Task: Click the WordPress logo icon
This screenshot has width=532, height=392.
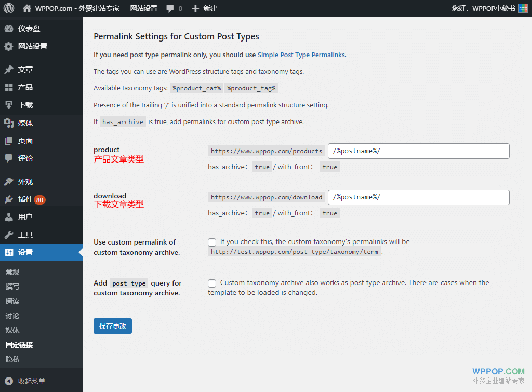Action: (x=9, y=8)
